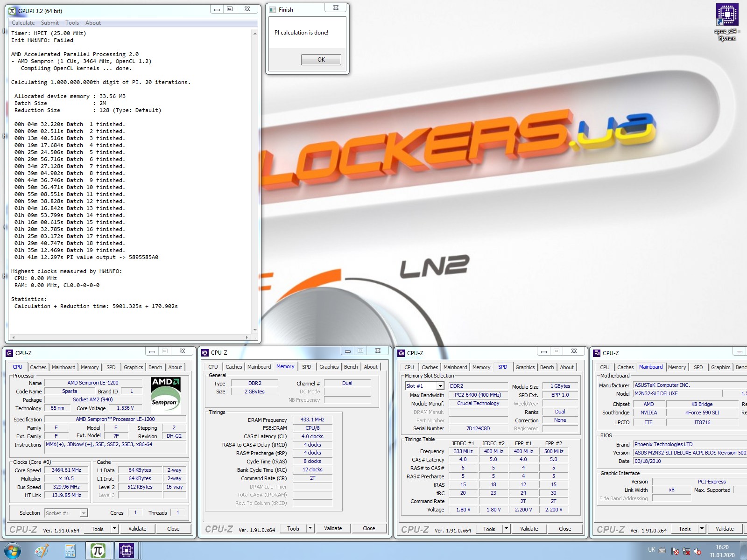
Task: Open the taskbar clock and date
Action: [722, 551]
